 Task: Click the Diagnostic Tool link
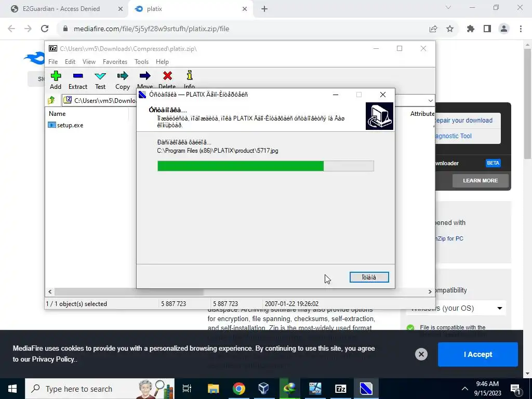453,136
